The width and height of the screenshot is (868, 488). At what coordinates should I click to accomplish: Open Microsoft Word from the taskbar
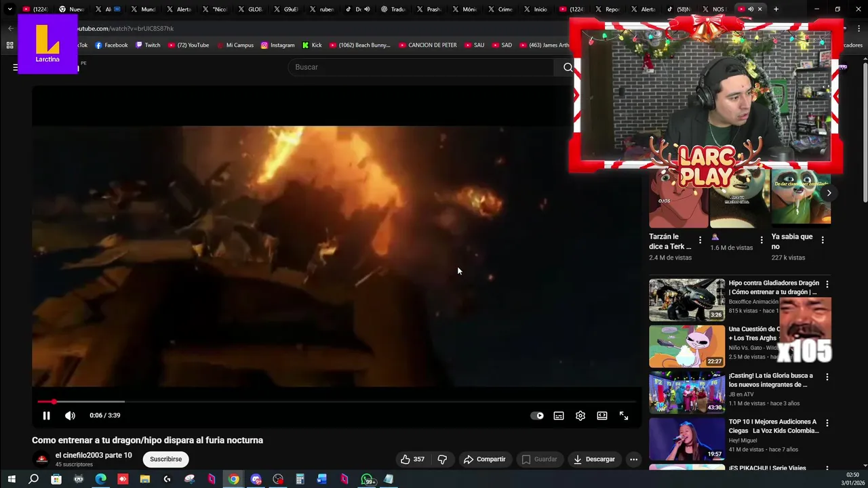click(322, 479)
